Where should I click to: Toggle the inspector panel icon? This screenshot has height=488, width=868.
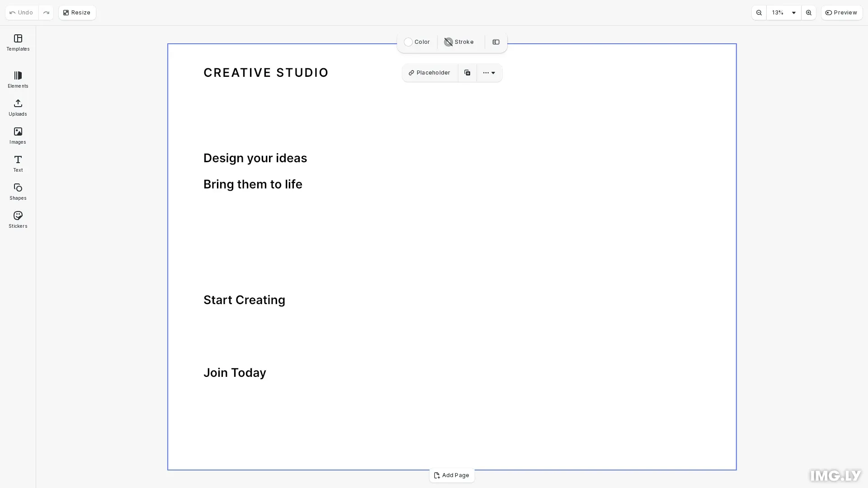495,42
